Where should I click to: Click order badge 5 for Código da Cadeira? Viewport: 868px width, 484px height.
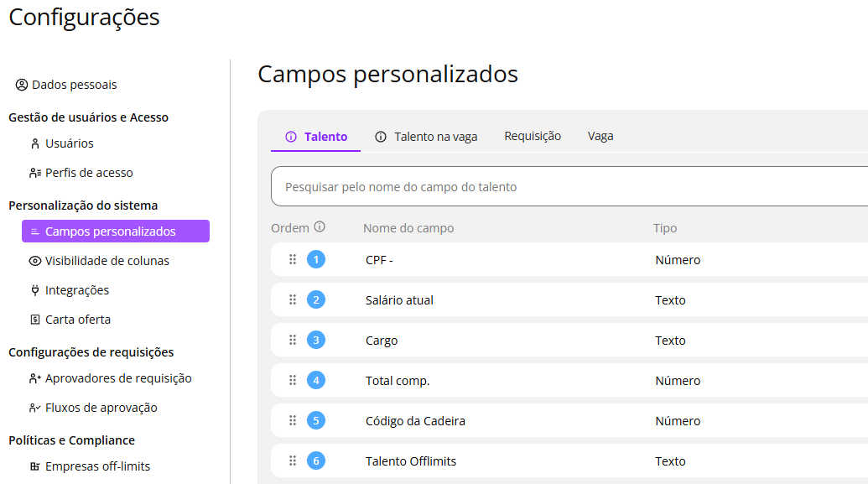click(x=316, y=421)
